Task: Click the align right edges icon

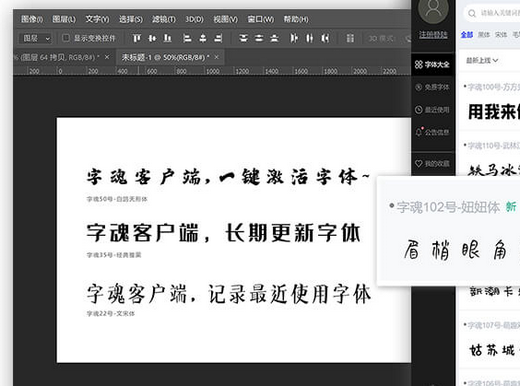Action: click(x=218, y=38)
